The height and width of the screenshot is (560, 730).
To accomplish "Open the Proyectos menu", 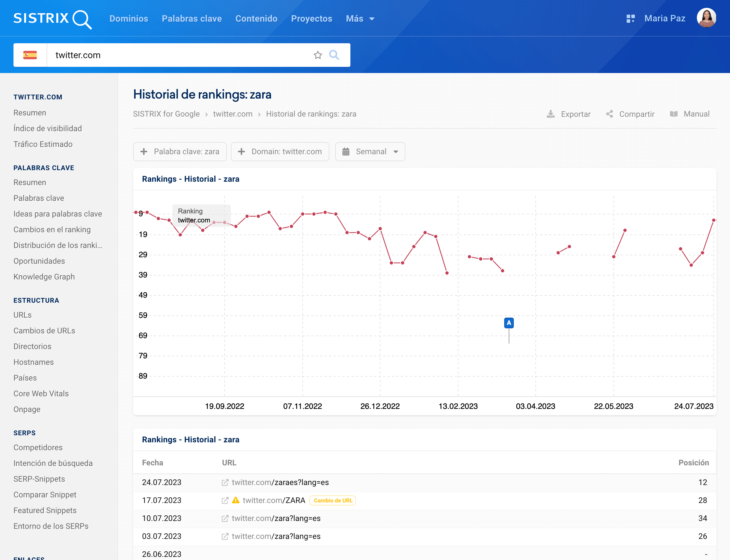I will click(312, 19).
